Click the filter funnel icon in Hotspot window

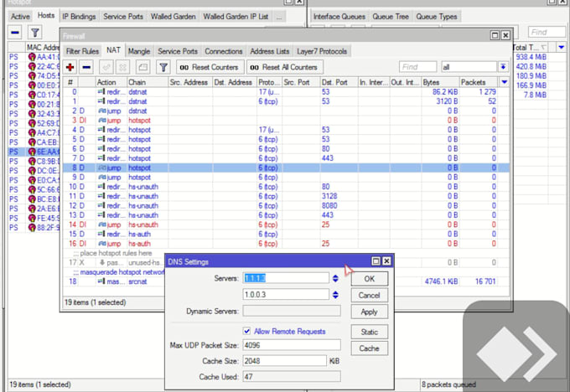(x=34, y=33)
